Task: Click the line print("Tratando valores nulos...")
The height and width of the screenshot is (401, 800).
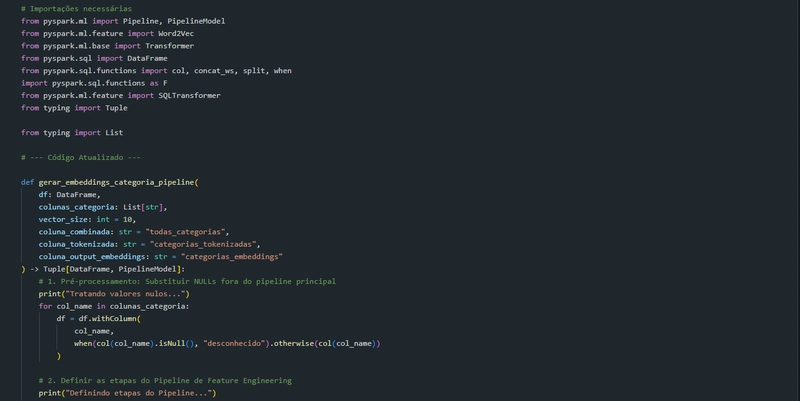Action: pos(114,294)
